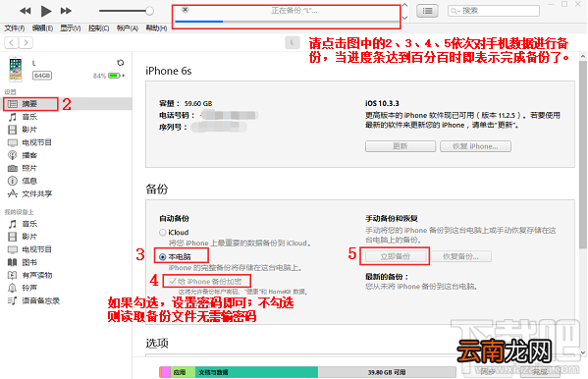Click the 59.60 GB capacity value
This screenshot has height=379, width=588.
[198, 103]
